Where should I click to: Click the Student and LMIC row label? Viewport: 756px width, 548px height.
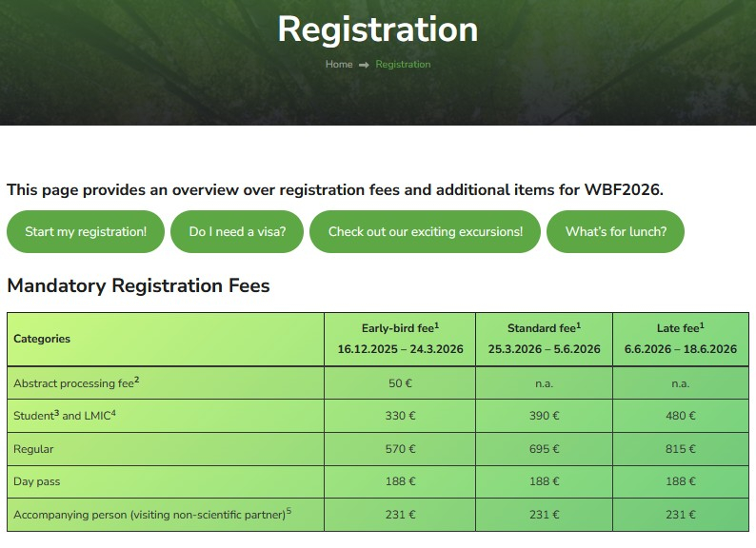tap(65, 416)
